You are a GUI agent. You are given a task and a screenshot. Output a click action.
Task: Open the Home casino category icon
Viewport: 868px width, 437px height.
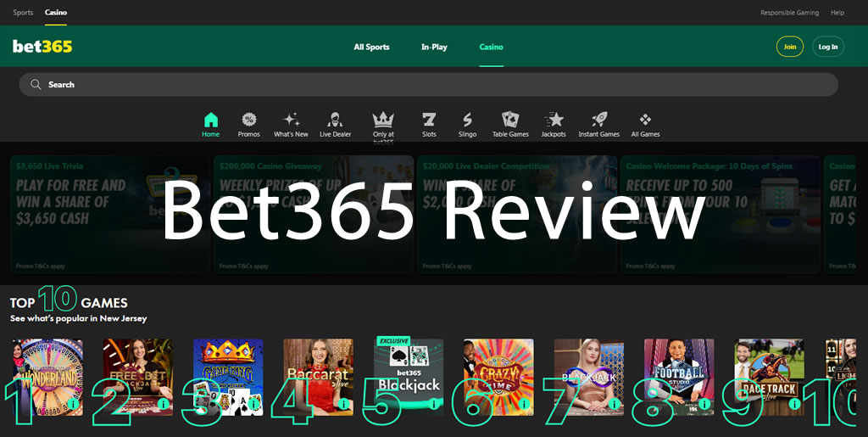[211, 120]
